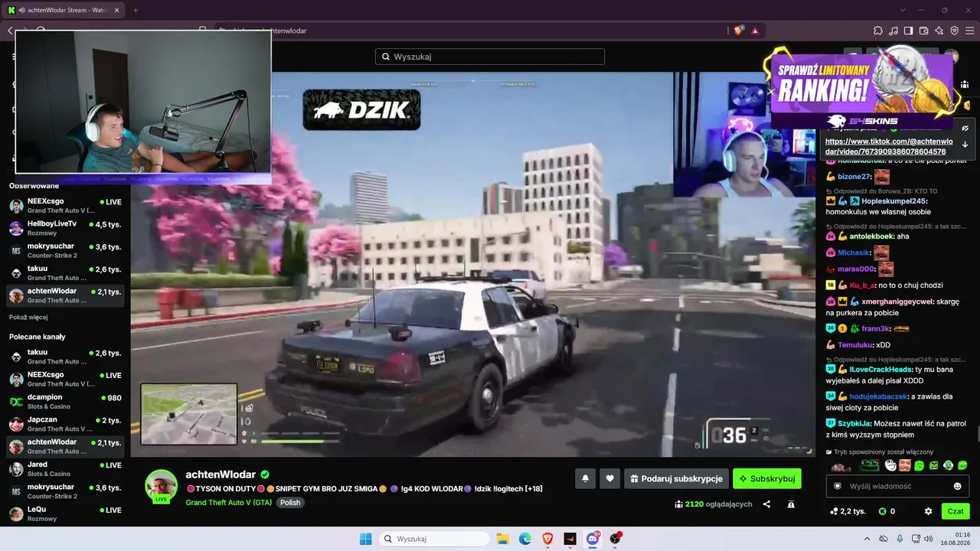980x551 pixels.
Task: Click the streamer's LIVE avatar below video
Action: [x=162, y=486]
